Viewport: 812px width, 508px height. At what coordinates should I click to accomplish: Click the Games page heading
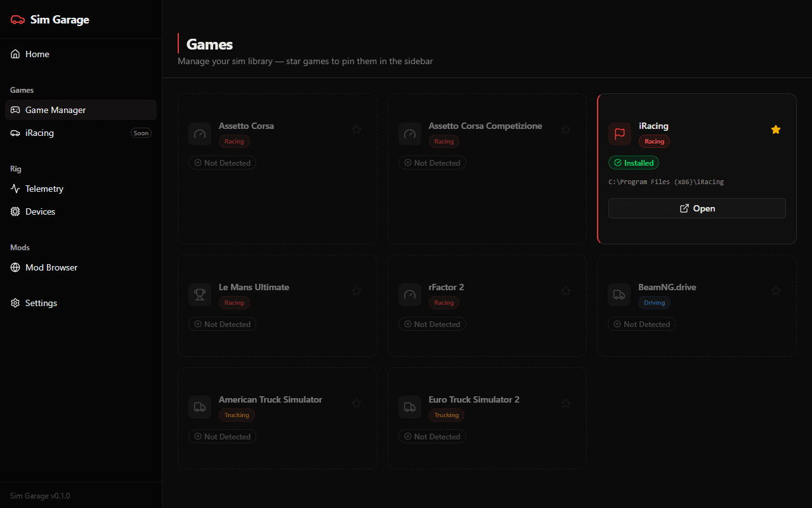point(209,44)
